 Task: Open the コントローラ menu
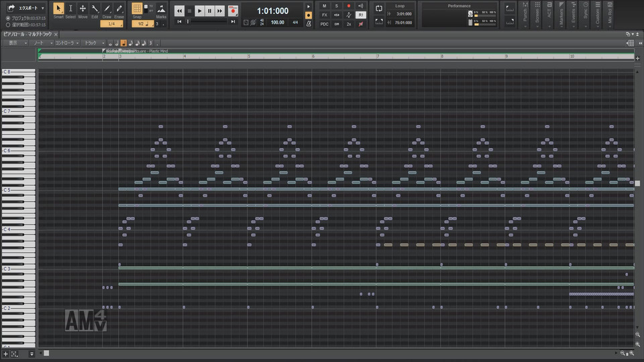click(66, 43)
